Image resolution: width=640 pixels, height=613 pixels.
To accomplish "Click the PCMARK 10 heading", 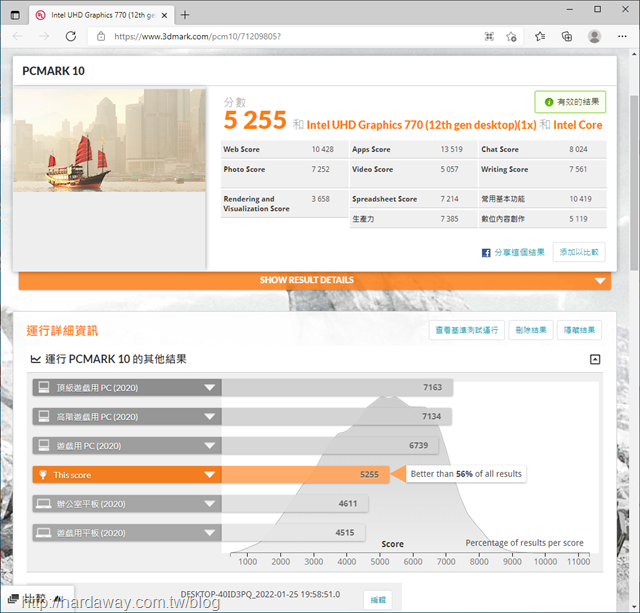I will click(53, 71).
